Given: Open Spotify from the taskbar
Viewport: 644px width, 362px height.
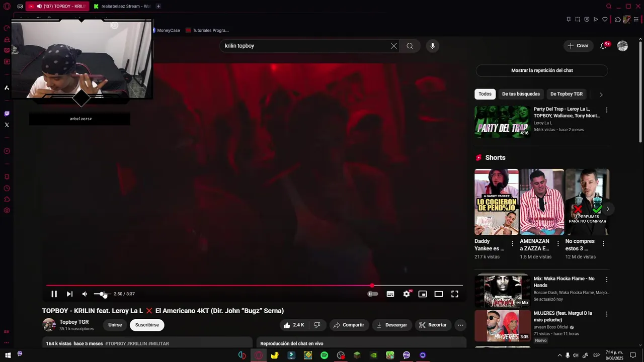Looking at the screenshot, I should [x=325, y=355].
